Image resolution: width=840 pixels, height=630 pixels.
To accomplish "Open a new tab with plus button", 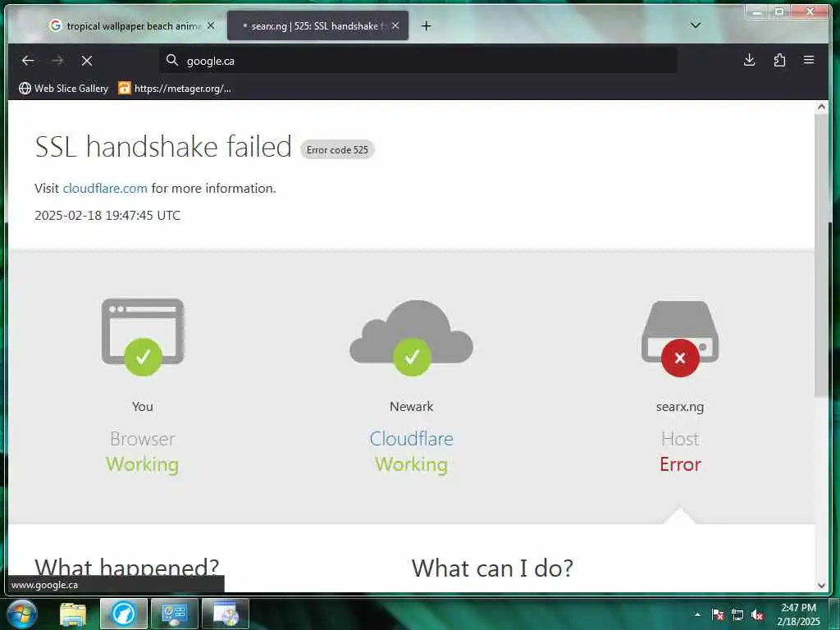I will 426,25.
